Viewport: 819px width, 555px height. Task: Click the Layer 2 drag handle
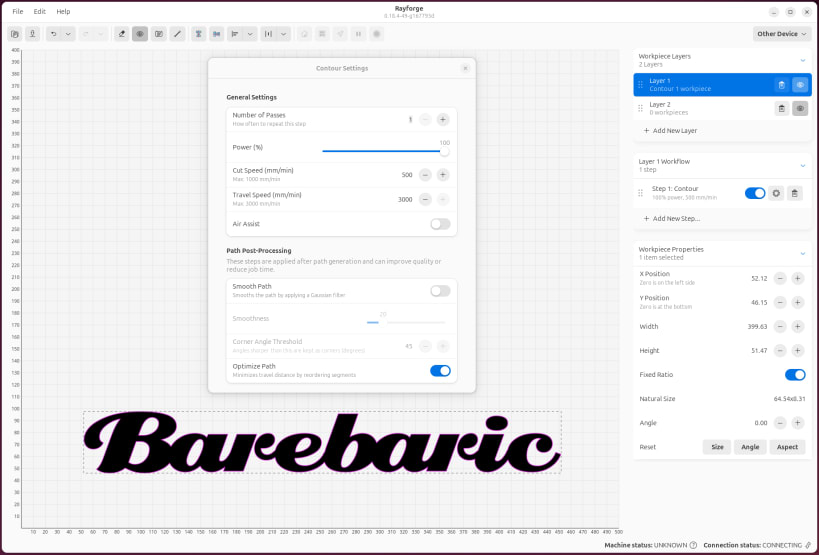pyautogui.click(x=640, y=109)
